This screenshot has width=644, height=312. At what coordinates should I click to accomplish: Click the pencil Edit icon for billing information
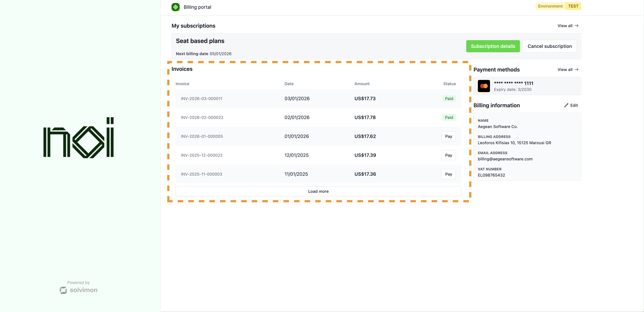point(566,105)
